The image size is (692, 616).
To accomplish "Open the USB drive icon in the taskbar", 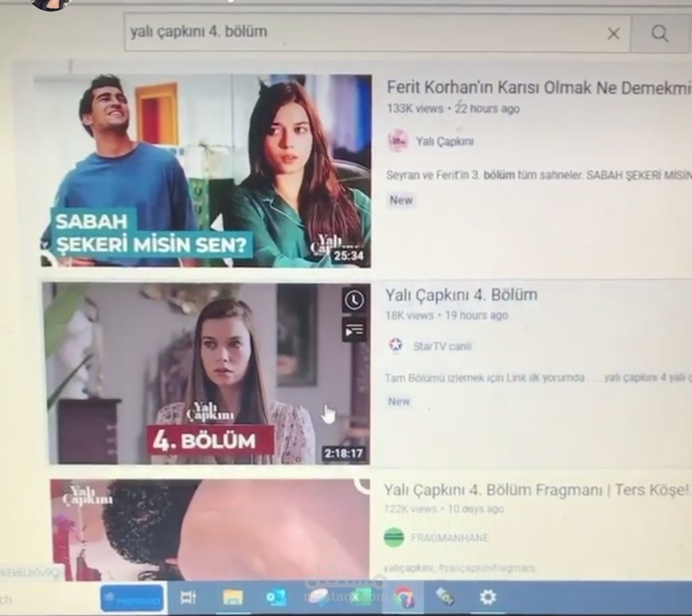I will coord(445,596).
